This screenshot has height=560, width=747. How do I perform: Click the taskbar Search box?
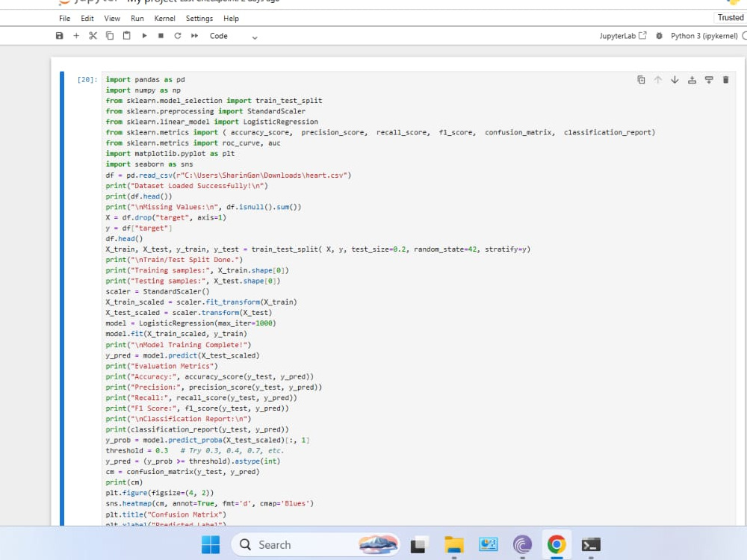(x=315, y=545)
